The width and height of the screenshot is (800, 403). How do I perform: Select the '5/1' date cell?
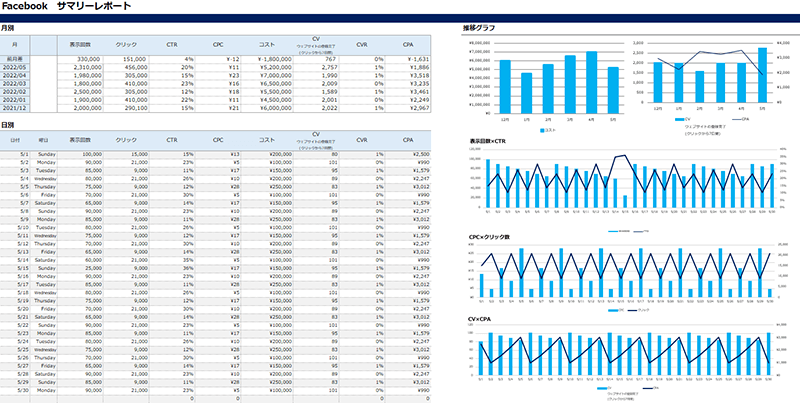tap(15, 154)
